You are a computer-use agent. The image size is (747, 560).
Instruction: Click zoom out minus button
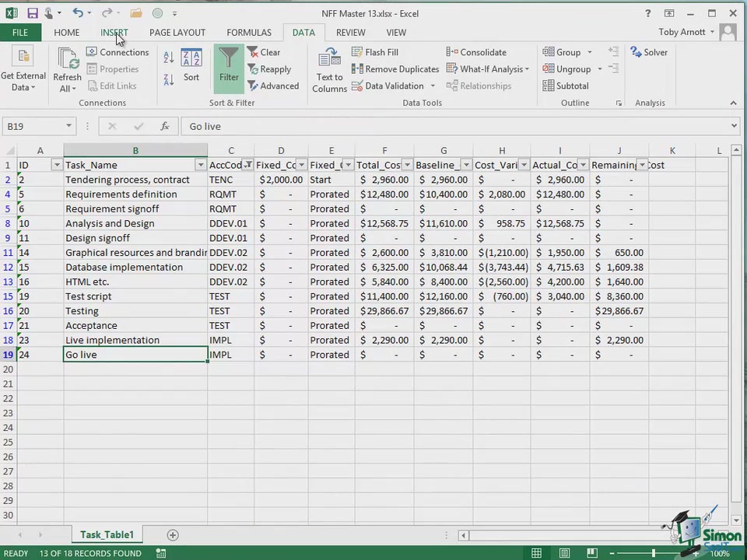(x=612, y=553)
